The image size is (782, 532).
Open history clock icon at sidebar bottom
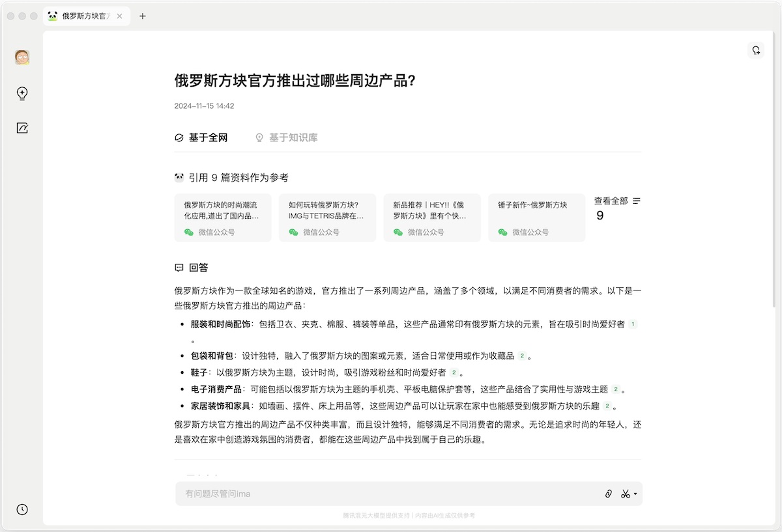(x=22, y=509)
